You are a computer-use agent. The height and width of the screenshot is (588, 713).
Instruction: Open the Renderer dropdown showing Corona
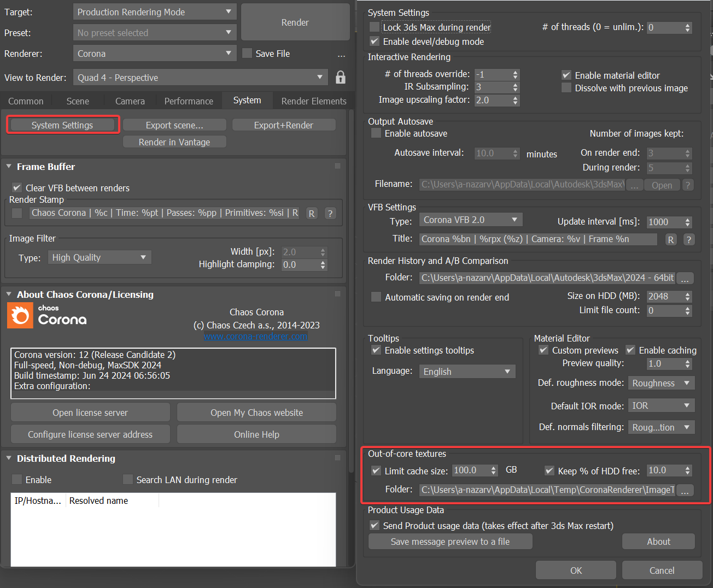155,53
